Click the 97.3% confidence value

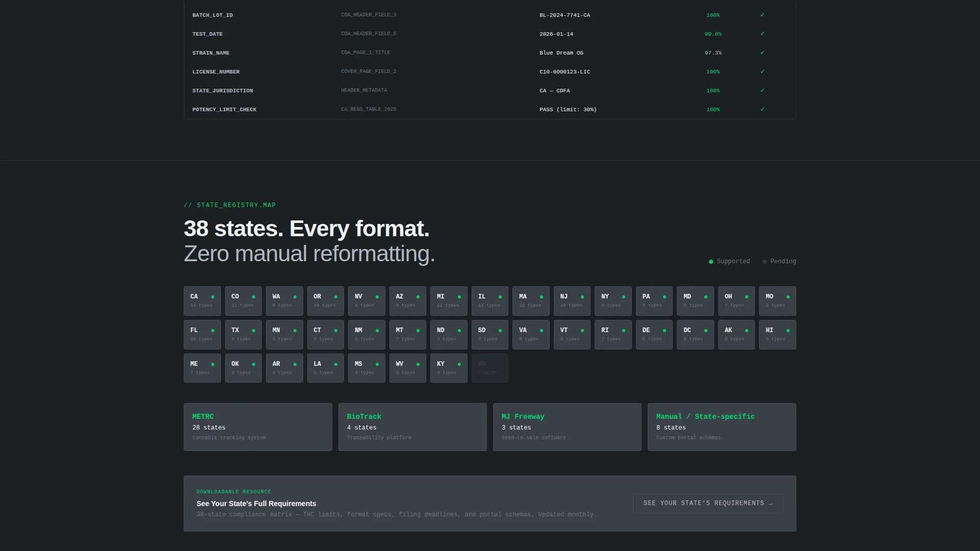point(713,53)
